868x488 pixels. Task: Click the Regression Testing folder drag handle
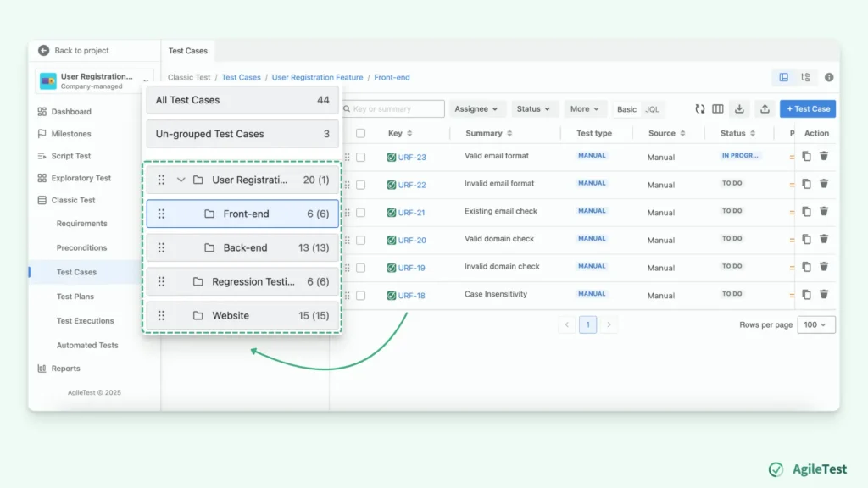click(161, 281)
